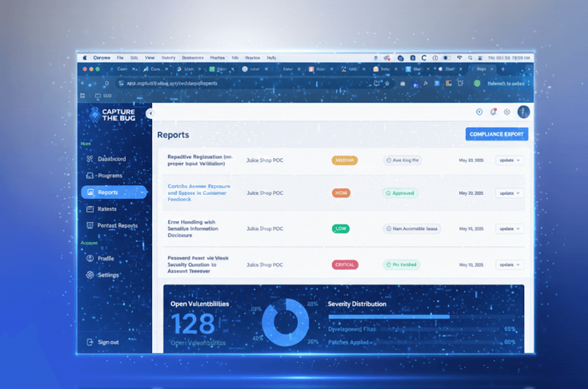588x389 pixels.
Task: Click the status chip in the CRITICAL row
Action: tap(401, 265)
